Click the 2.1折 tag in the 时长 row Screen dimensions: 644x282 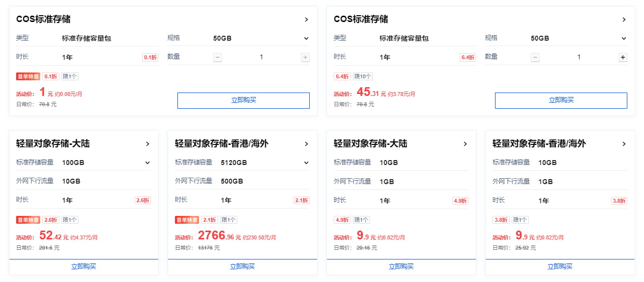(x=301, y=200)
